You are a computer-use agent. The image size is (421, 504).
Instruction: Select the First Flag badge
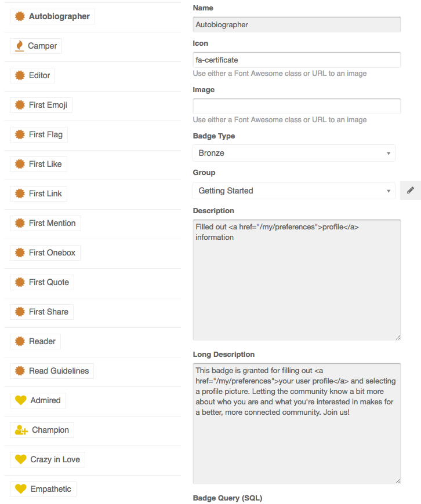[x=39, y=134]
